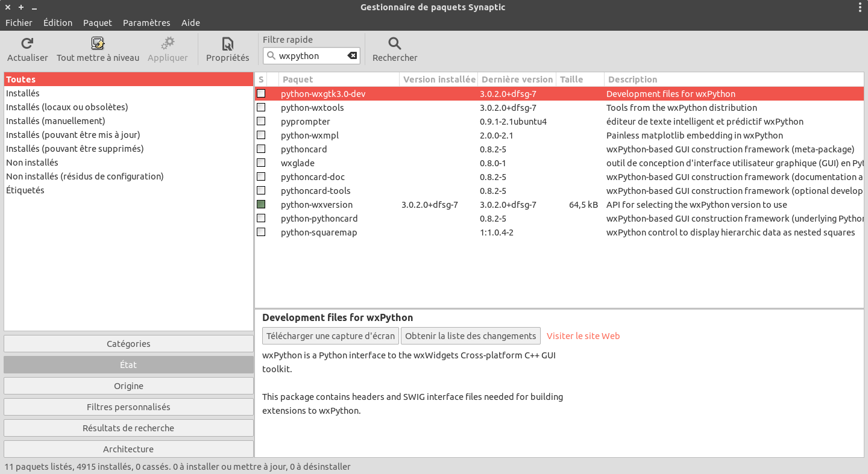
Task: Select the wxglade package name
Action: coord(298,163)
